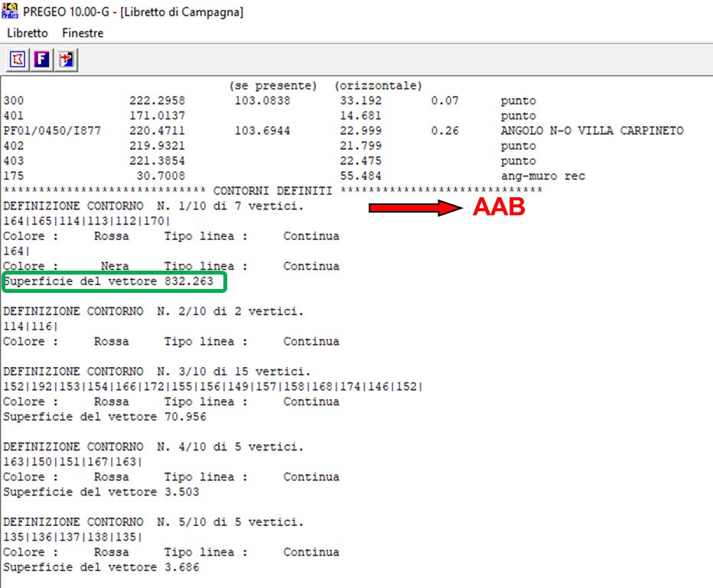
Task: Click the green-boxed Superficie del vettore 832.263
Action: (x=114, y=282)
